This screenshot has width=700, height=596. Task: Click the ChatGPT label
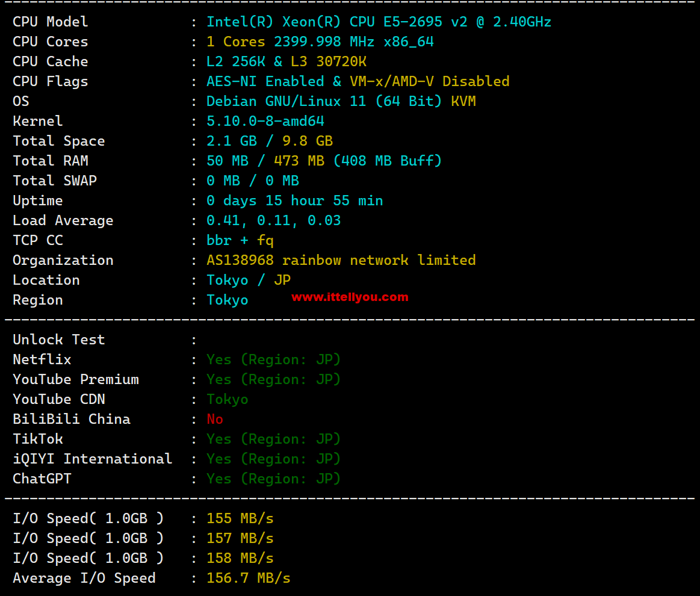(x=42, y=479)
